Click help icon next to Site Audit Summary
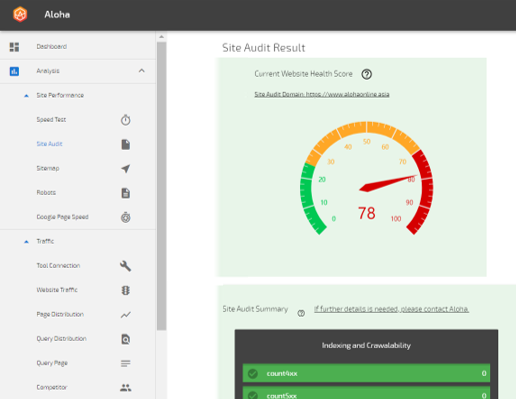This screenshot has height=399, width=516. (x=301, y=313)
